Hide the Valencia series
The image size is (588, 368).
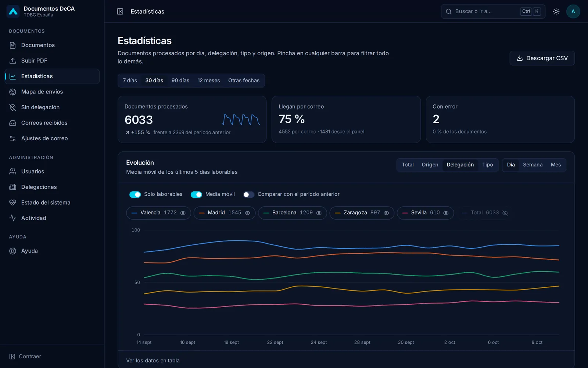click(158, 213)
